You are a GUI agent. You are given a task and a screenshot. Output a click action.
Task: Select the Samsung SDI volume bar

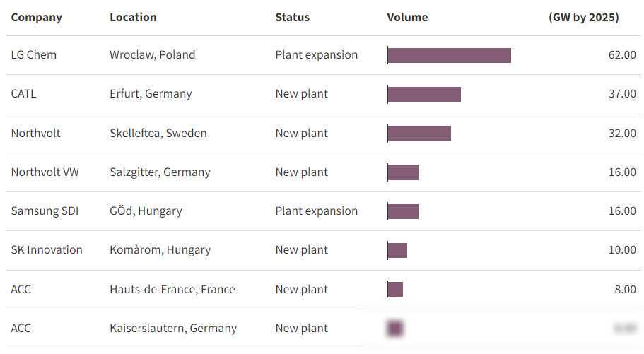coord(404,211)
